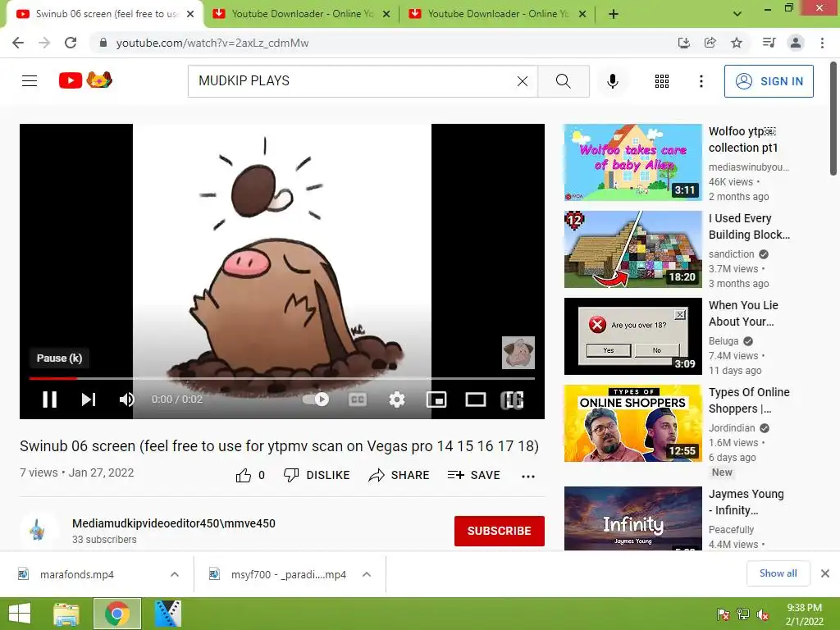
Task: Run search with magnifier button
Action: 563,81
